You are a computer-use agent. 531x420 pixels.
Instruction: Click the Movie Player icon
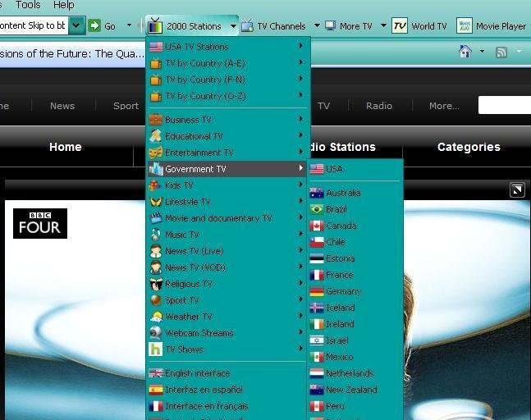(465, 25)
